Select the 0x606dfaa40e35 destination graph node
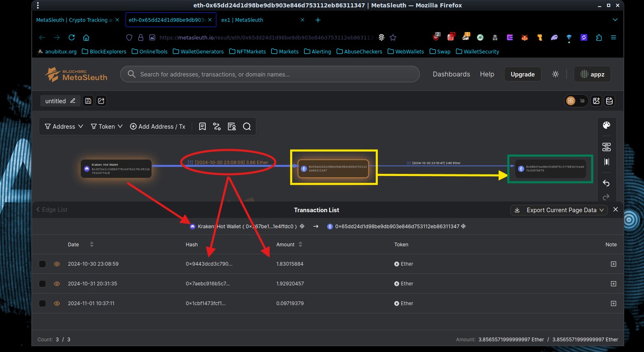This screenshot has width=644, height=352. tap(550, 169)
